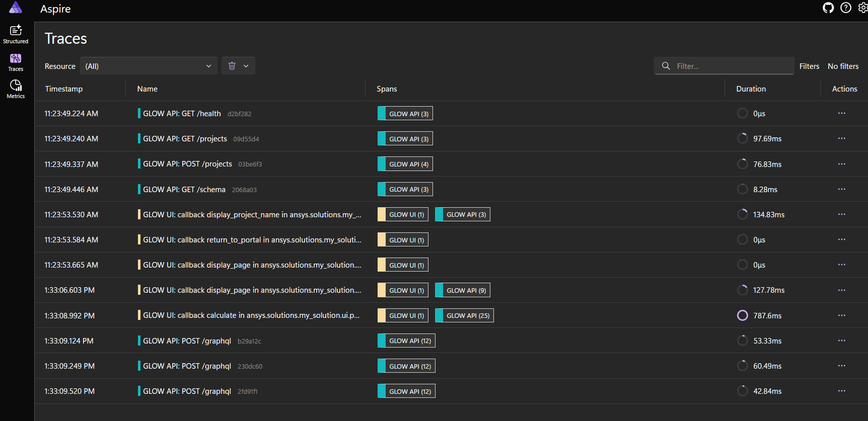Image resolution: width=868 pixels, height=421 pixels.
Task: Open actions menu for GET /projects trace
Action: [x=842, y=138]
